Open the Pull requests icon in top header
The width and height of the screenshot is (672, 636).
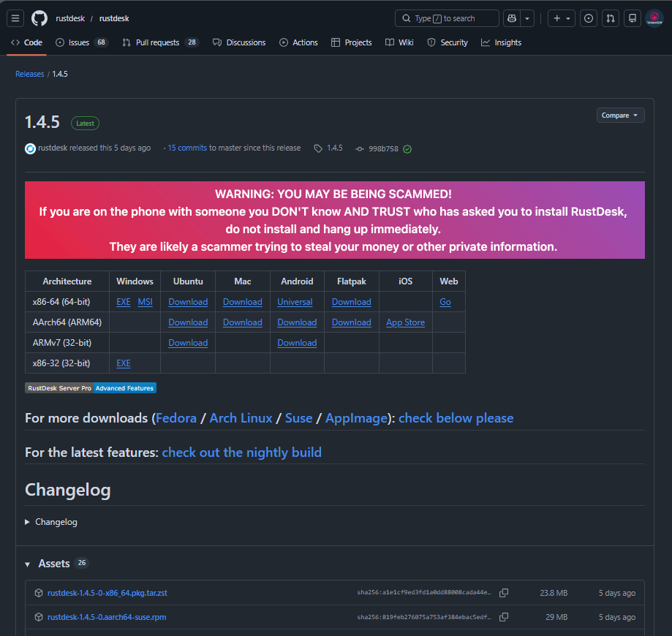611,18
